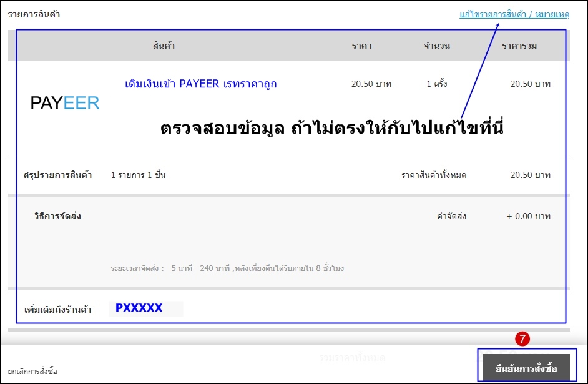The height and width of the screenshot is (384, 588).
Task: Click the สินค้า column header
Action: (x=164, y=46)
